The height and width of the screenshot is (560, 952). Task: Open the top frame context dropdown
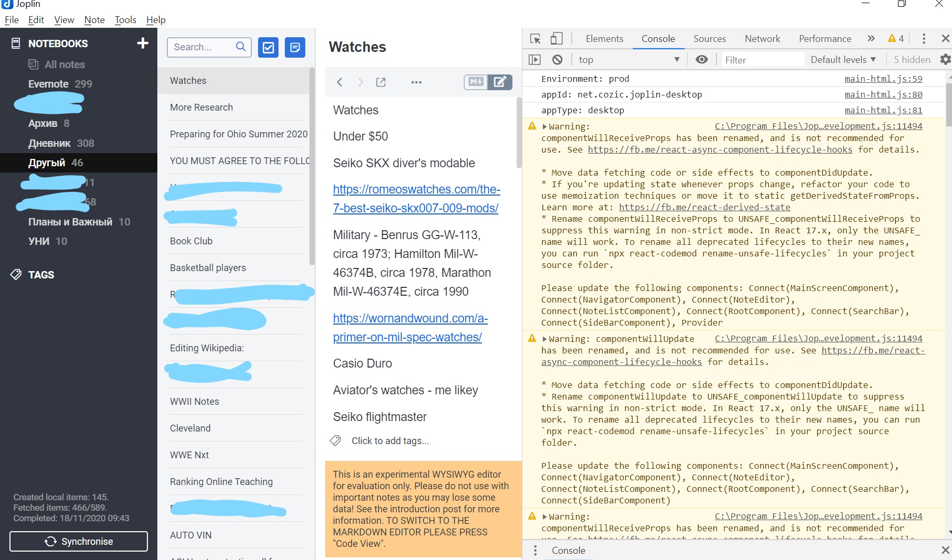[627, 59]
